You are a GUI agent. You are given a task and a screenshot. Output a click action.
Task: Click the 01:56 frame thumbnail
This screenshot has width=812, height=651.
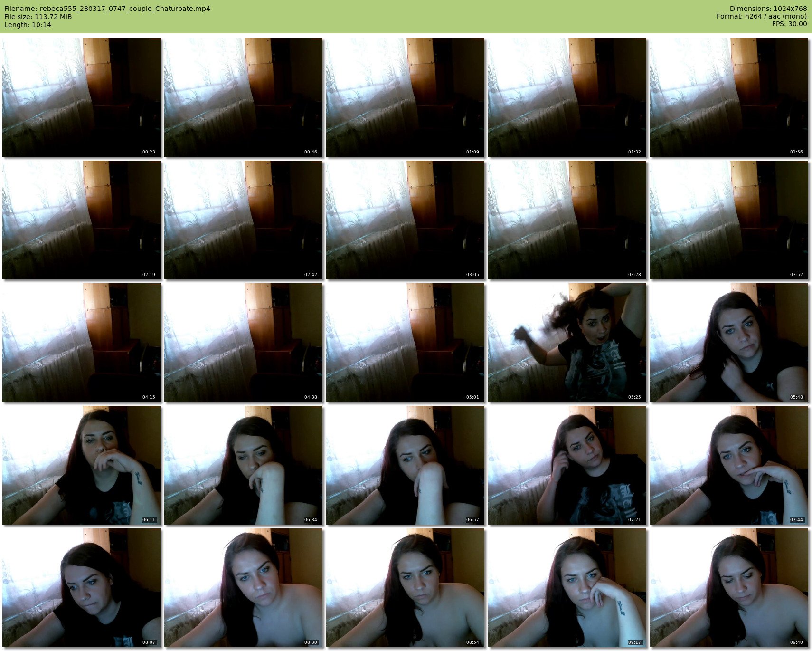[x=729, y=97]
